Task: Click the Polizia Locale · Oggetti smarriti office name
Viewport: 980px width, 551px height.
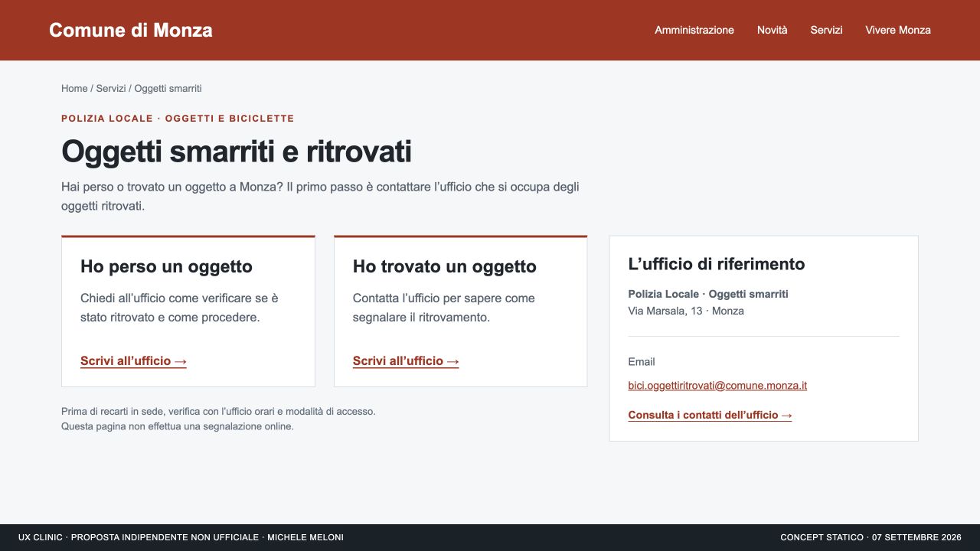Action: (708, 294)
